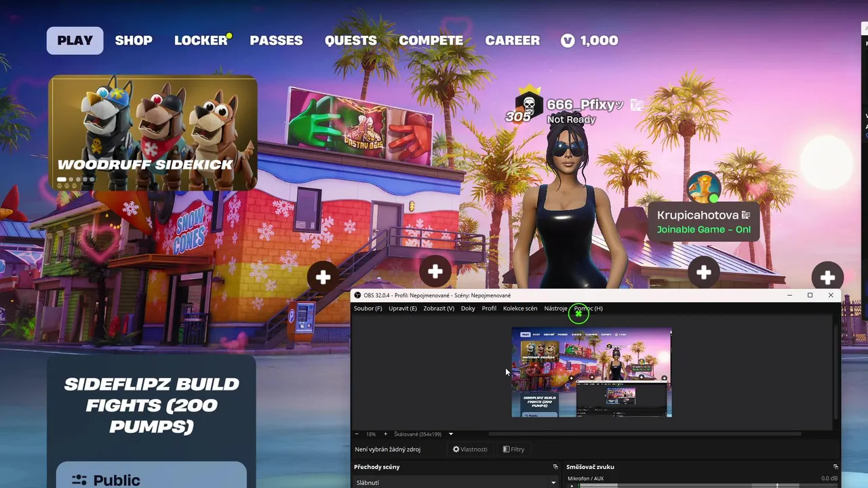Click the green notification dot on LOCKER
Image resolution: width=868 pixels, height=488 pixels.
point(229,35)
